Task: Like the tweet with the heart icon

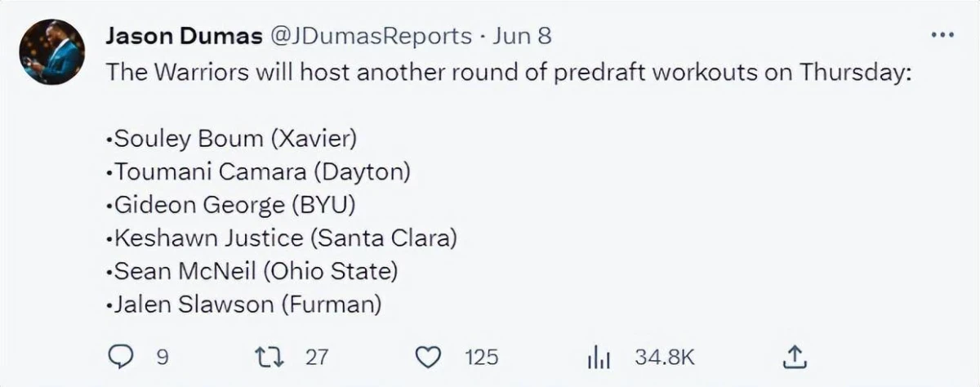Action: coord(428,357)
